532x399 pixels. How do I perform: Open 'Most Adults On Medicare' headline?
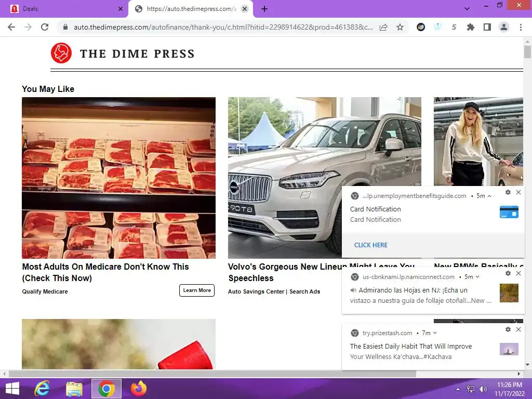[x=105, y=272]
